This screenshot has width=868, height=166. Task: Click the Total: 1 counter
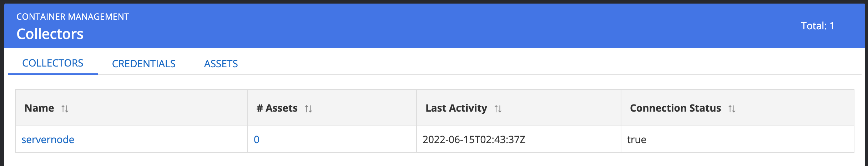point(817,26)
